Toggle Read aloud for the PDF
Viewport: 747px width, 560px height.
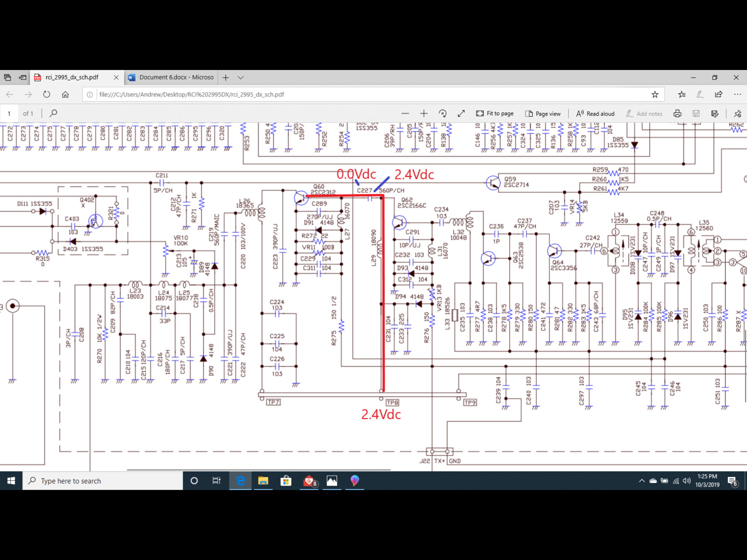[595, 113]
